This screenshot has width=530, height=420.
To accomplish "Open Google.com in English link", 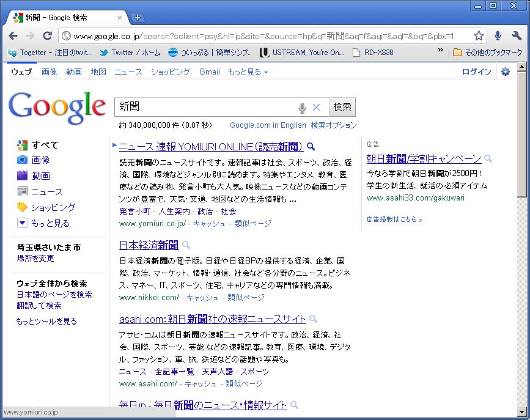I will coord(268,125).
